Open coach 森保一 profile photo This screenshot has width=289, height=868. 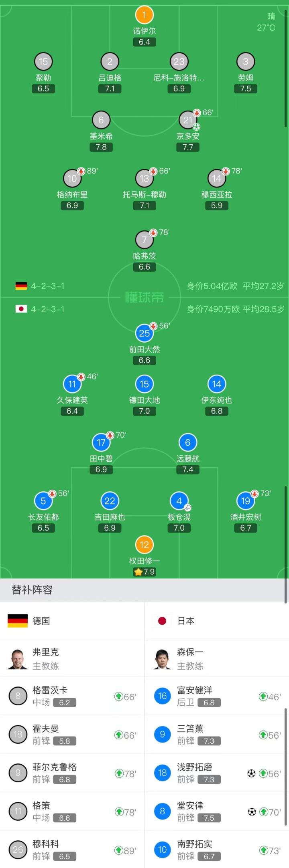(x=162, y=659)
